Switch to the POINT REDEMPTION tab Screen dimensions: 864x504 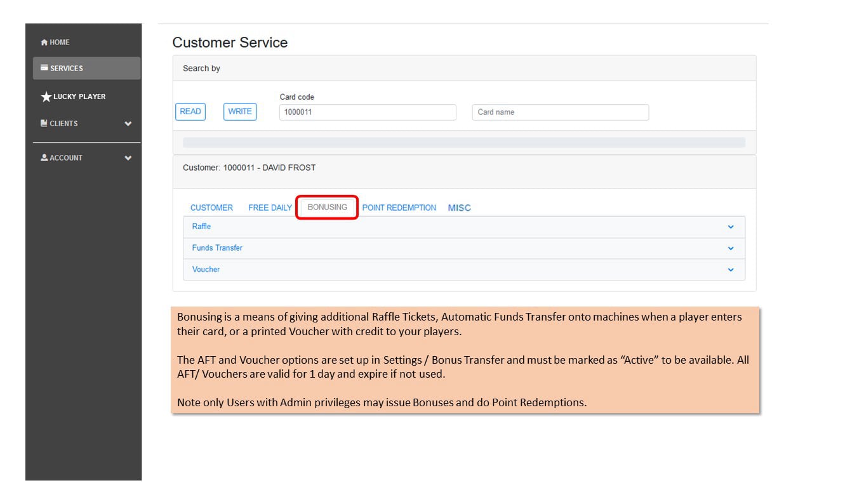pos(399,208)
